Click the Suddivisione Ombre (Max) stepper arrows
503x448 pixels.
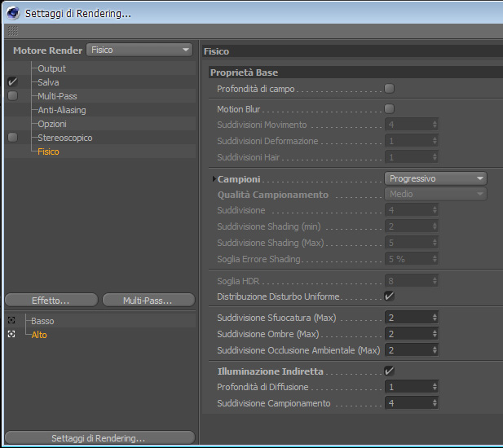click(x=435, y=334)
